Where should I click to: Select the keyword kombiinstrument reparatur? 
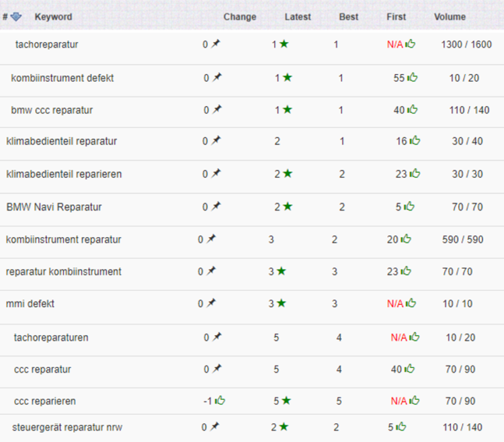[x=63, y=240]
